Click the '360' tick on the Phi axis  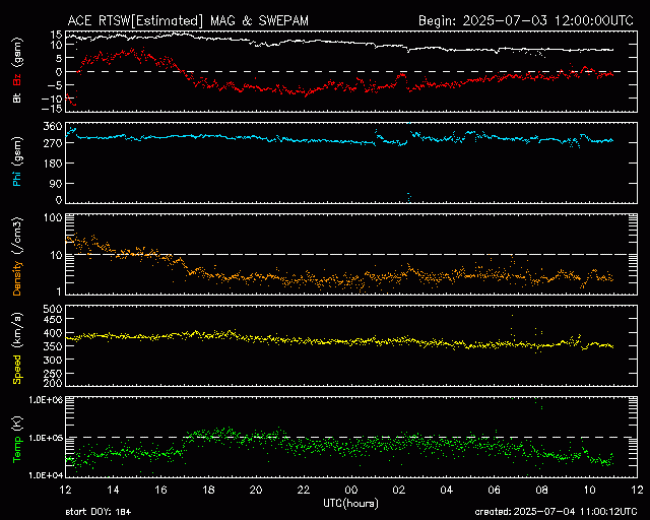tap(53, 127)
